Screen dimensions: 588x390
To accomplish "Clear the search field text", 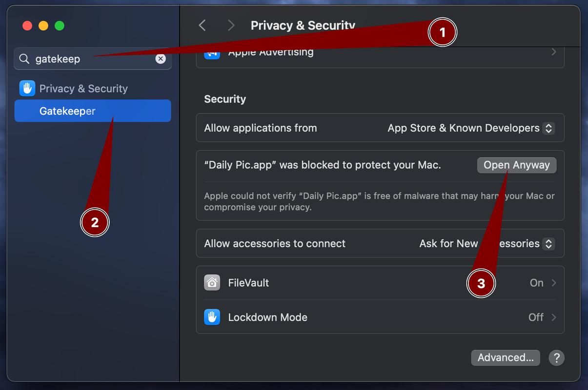I will tap(161, 59).
